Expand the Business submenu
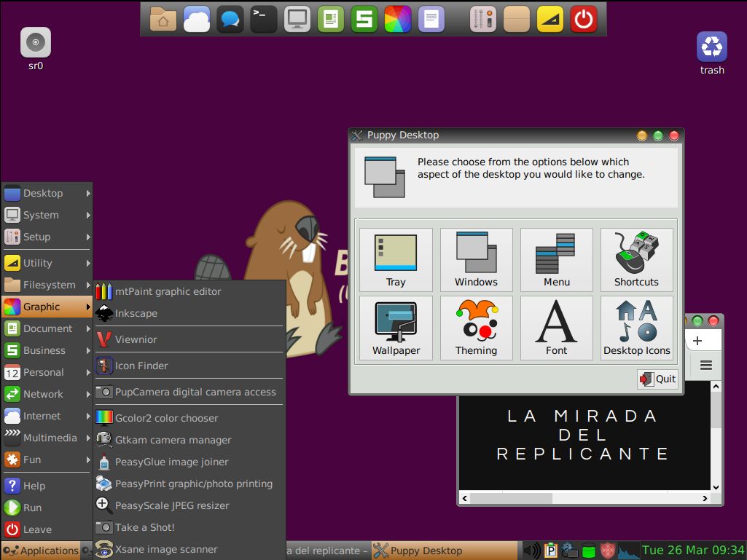Screen dimensions: 747x560 [47, 350]
